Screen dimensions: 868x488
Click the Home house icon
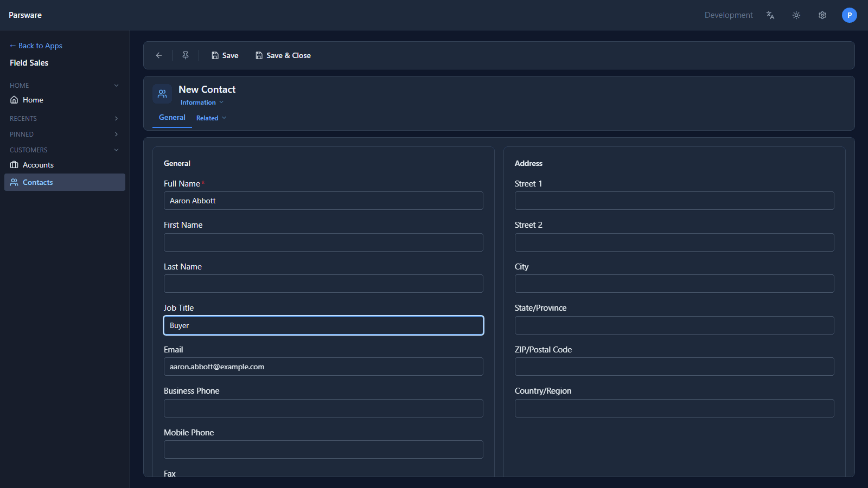pos(14,100)
